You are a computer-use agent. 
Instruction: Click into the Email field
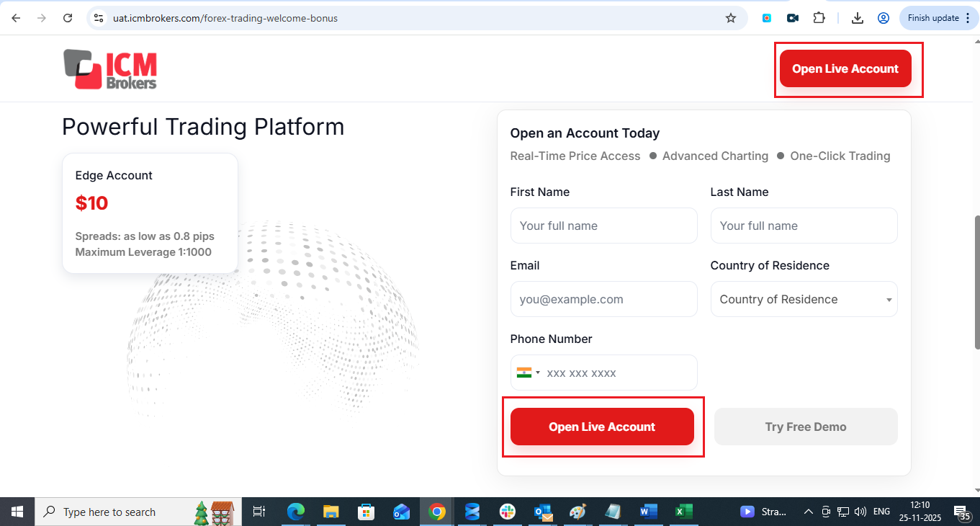(x=603, y=299)
